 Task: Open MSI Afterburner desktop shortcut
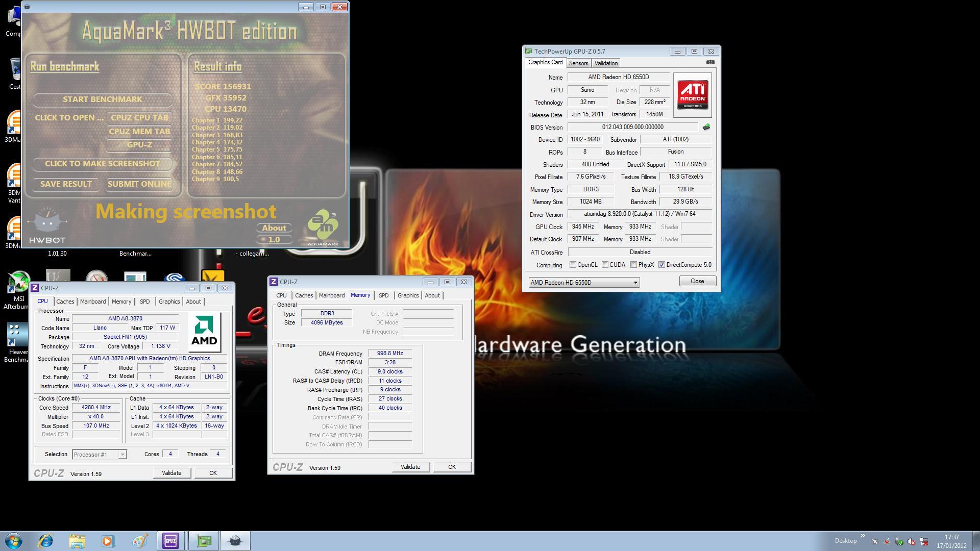pyautogui.click(x=18, y=290)
